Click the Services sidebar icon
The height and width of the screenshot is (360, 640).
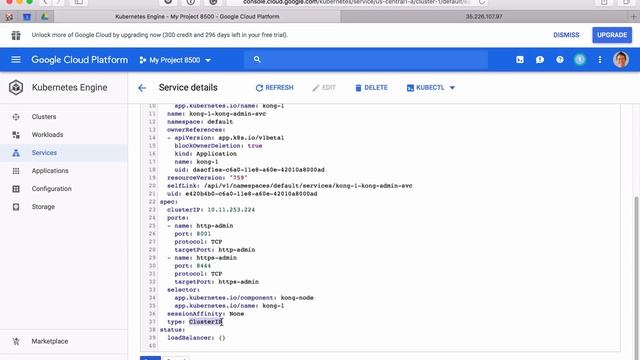(16, 153)
